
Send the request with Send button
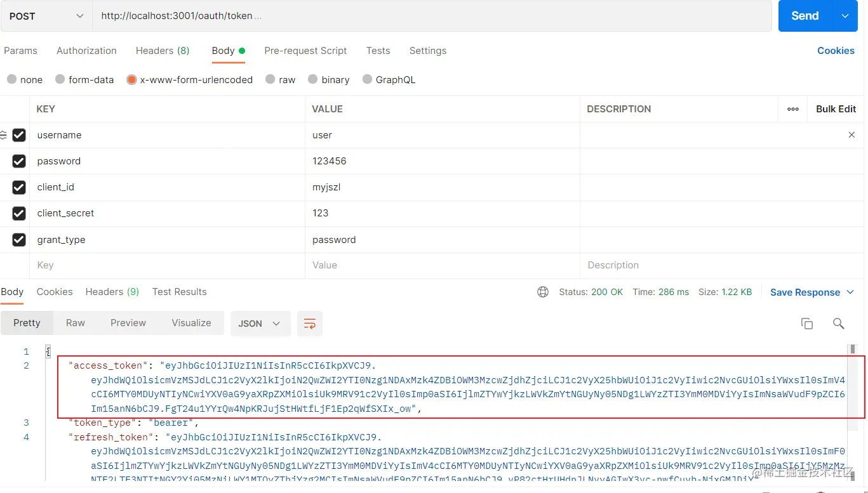pos(805,16)
